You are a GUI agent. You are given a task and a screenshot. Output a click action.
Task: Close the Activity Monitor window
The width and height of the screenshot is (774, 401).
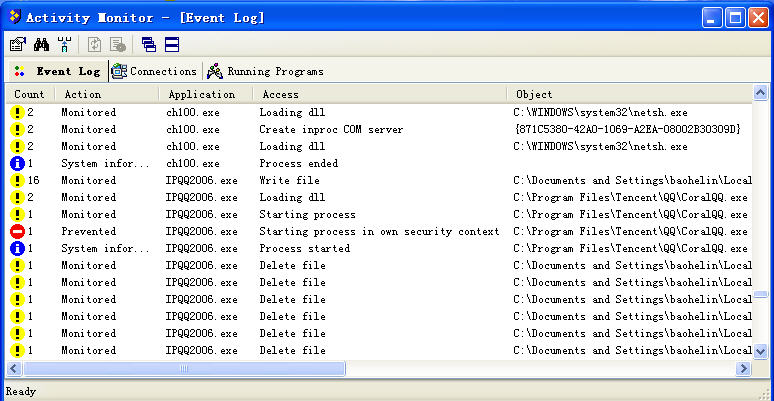coord(758,18)
